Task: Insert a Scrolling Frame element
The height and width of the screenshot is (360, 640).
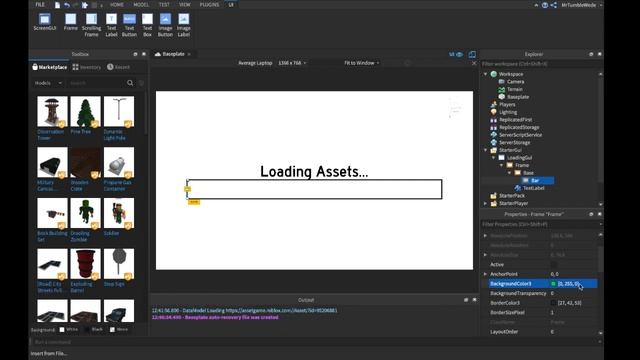Action: point(91,25)
